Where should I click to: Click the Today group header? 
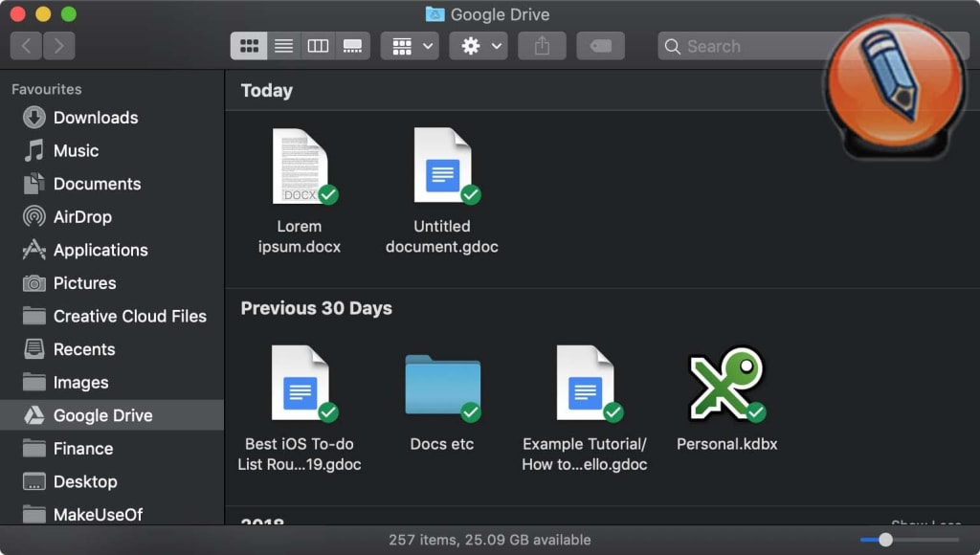coord(267,91)
